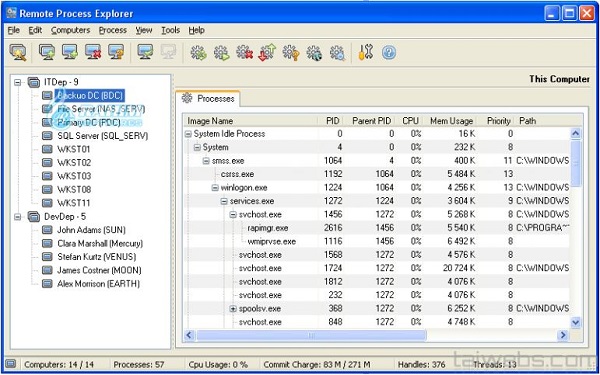Collapse the System Idle Process node
Screen dimensions: 600x375
tap(188, 134)
